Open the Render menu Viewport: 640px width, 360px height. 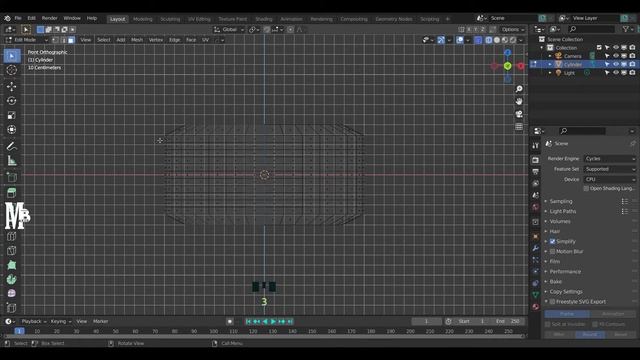[50, 18]
